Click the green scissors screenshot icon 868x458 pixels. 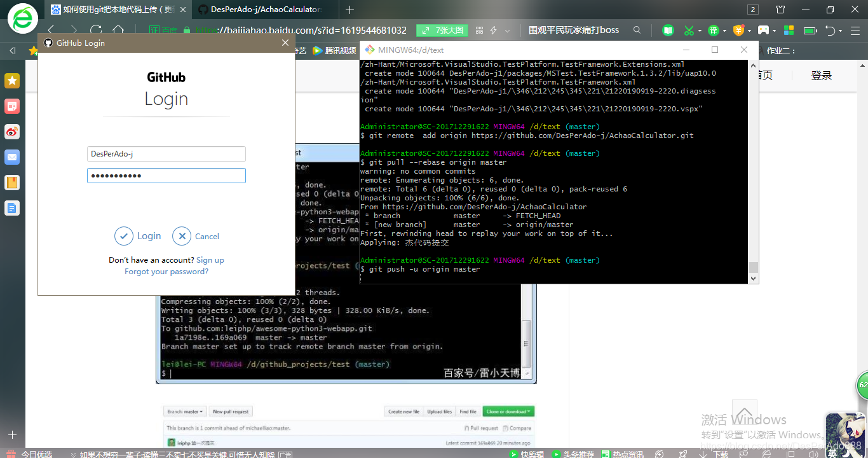(689, 31)
